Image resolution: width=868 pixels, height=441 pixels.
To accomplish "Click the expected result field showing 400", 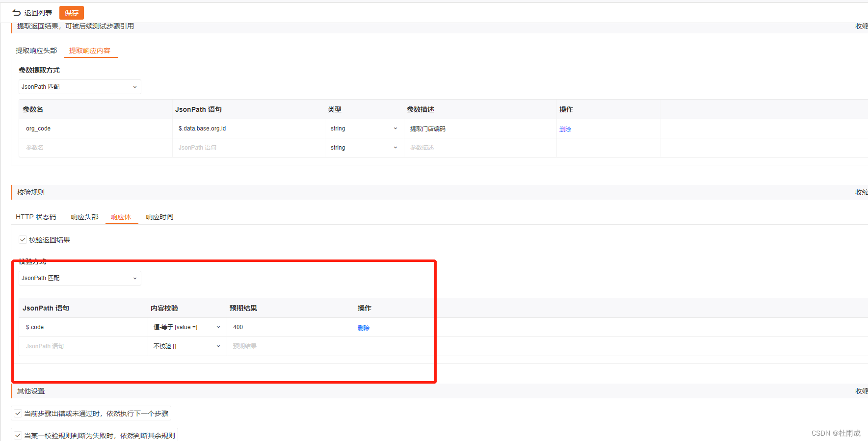I will click(x=291, y=327).
